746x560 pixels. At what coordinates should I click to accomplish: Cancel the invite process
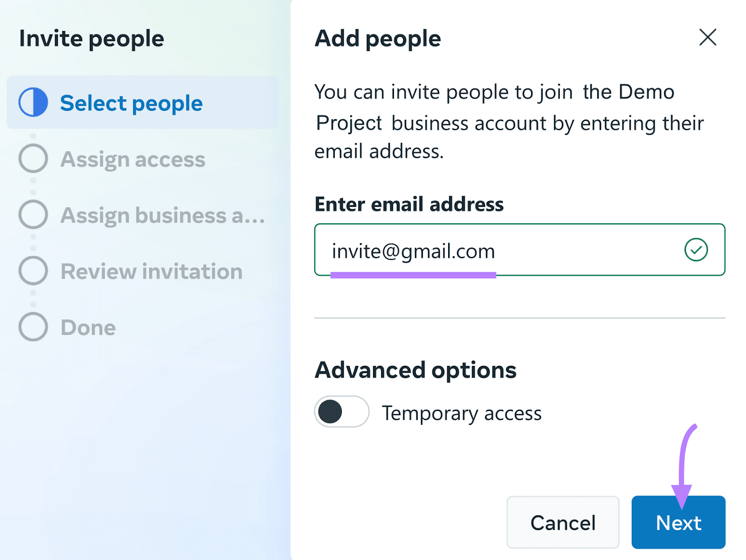point(563,522)
